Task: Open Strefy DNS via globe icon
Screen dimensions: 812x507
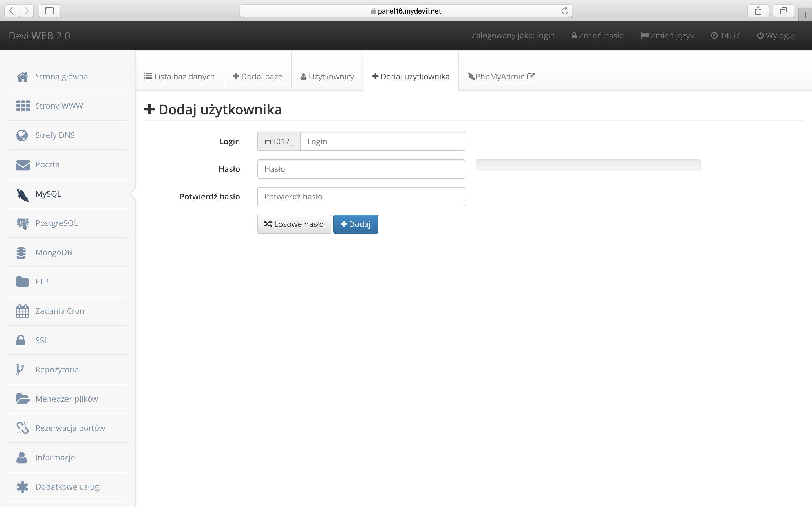Action: coord(22,135)
